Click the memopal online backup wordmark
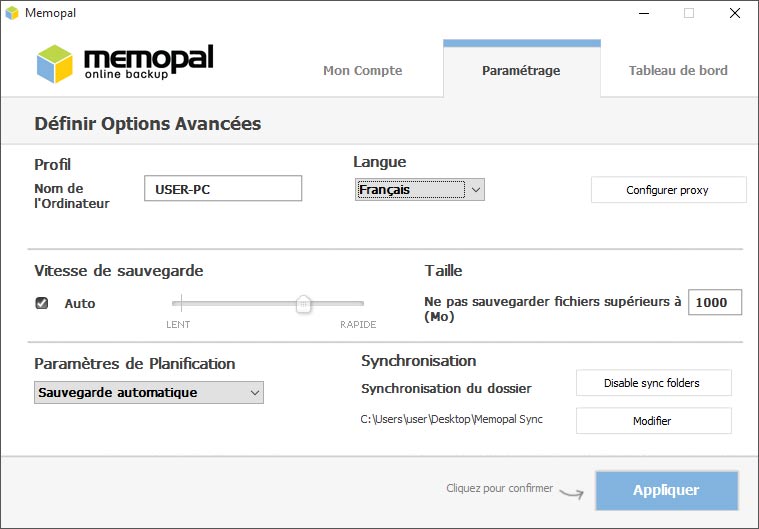Screen dimensions: 759x529 tap(149, 62)
